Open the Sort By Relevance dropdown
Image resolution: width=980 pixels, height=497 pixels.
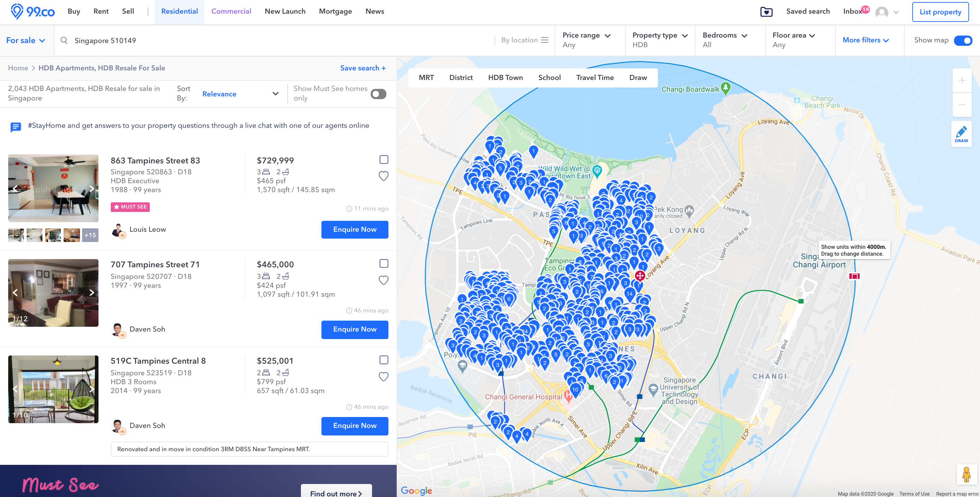pos(240,94)
